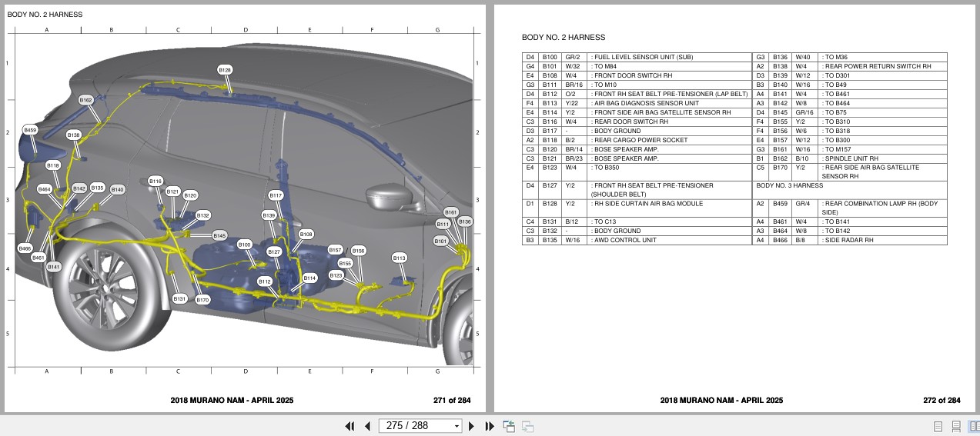Switch to two-page facing layout
The height and width of the screenshot is (436, 980).
point(974,426)
